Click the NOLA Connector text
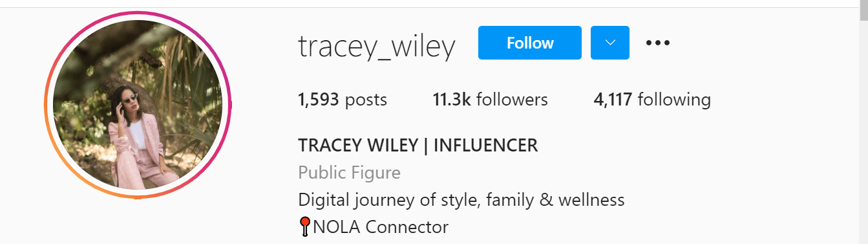This screenshot has width=868, height=244. coord(381,227)
